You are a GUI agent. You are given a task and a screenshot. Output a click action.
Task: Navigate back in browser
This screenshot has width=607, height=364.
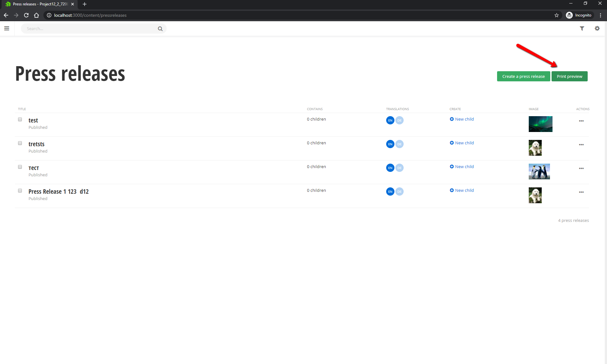click(x=6, y=15)
